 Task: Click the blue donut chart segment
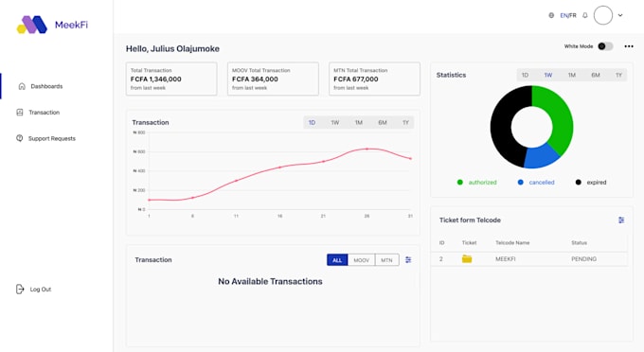[x=540, y=157]
